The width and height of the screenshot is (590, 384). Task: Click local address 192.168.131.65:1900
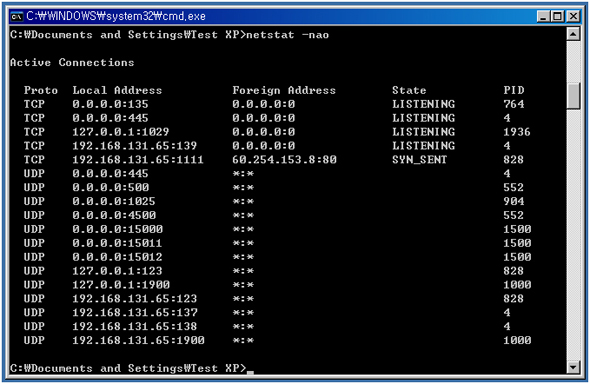[x=138, y=341]
